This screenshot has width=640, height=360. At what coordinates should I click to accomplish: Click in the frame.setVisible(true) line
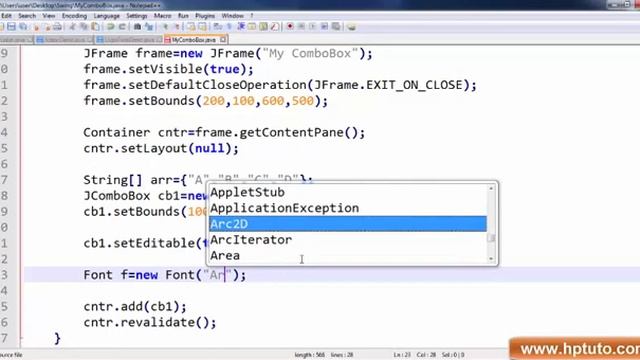pyautogui.click(x=168, y=69)
